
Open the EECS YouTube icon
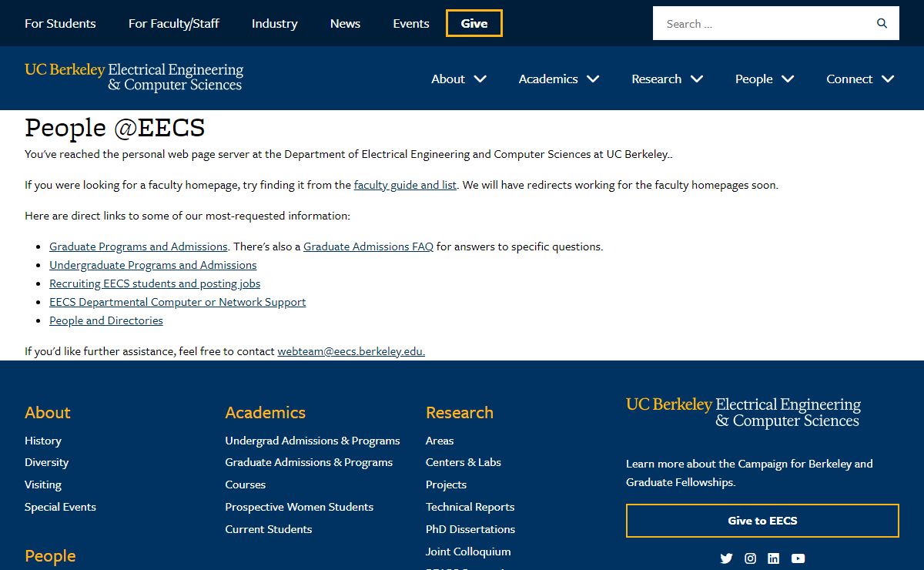tap(798, 558)
